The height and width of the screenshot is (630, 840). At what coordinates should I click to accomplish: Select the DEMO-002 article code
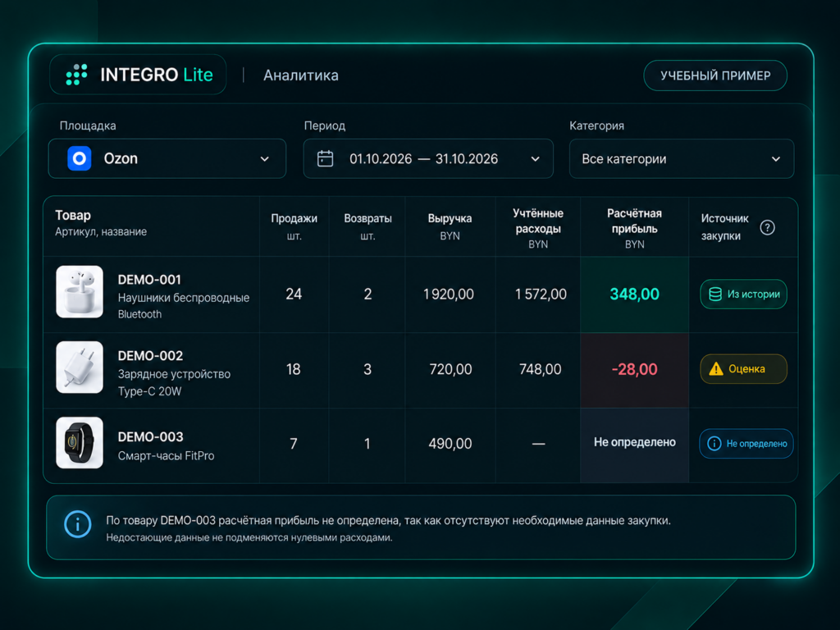click(151, 356)
